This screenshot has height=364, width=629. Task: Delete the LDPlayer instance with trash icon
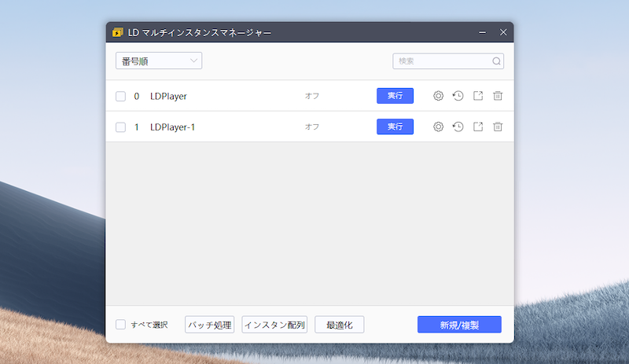[498, 96]
